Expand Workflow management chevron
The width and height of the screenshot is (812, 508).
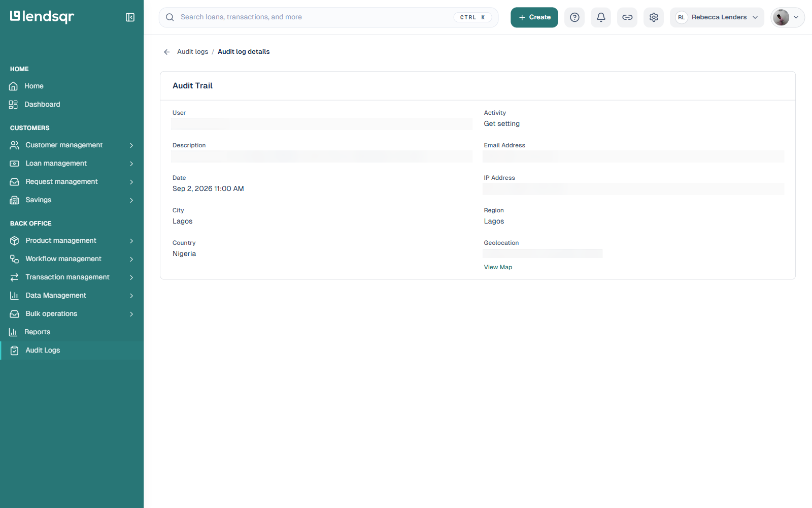click(x=131, y=259)
